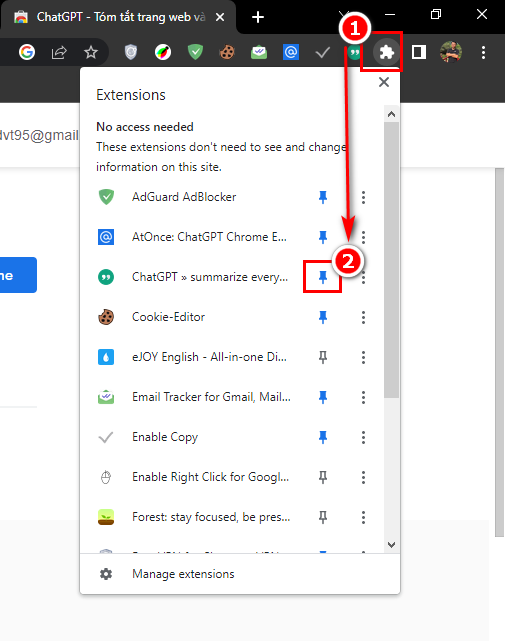Open Chrome three-dot main menu
This screenshot has height=641, width=505.
[x=483, y=52]
